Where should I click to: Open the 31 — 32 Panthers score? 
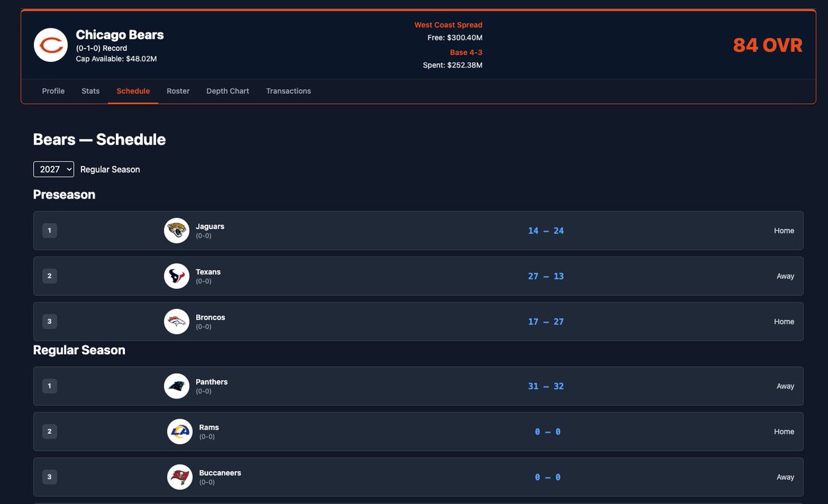[x=546, y=387]
